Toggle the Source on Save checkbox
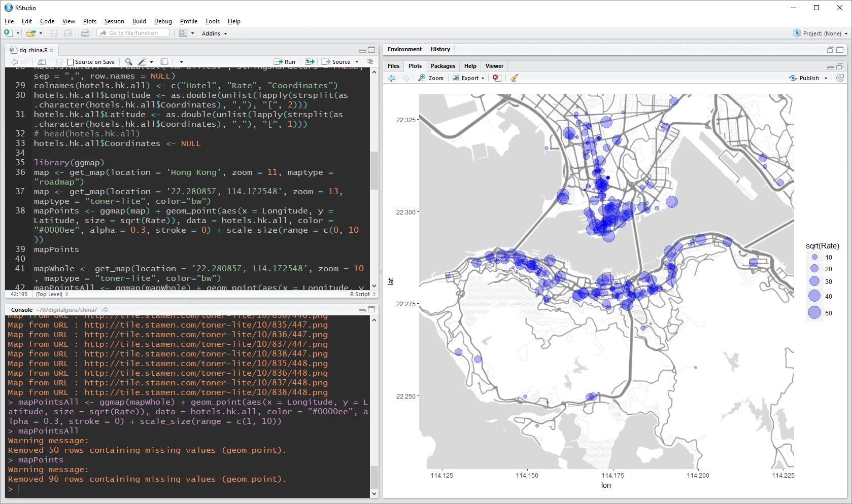The image size is (852, 504). 71,62
